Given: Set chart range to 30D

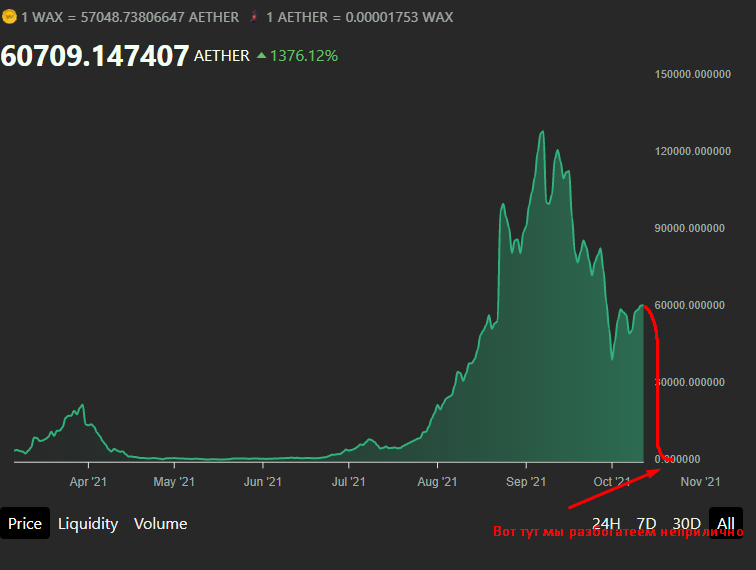Looking at the screenshot, I should pyautogui.click(x=687, y=523).
